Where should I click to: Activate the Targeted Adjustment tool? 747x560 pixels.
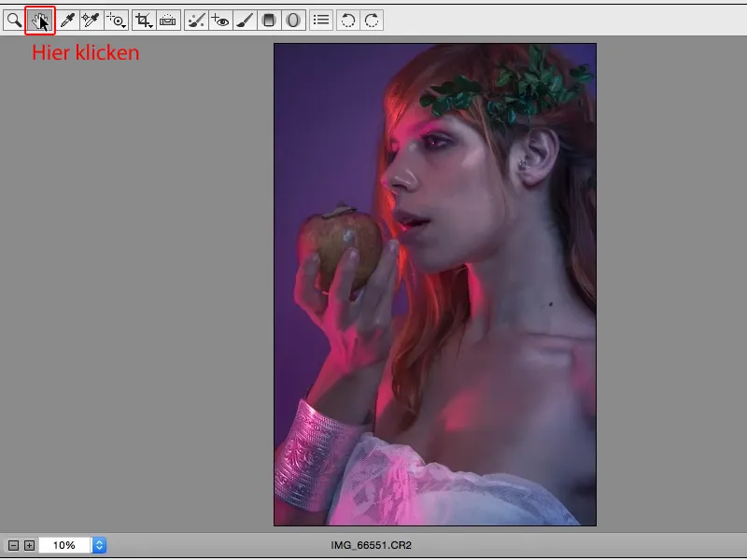[x=116, y=21]
